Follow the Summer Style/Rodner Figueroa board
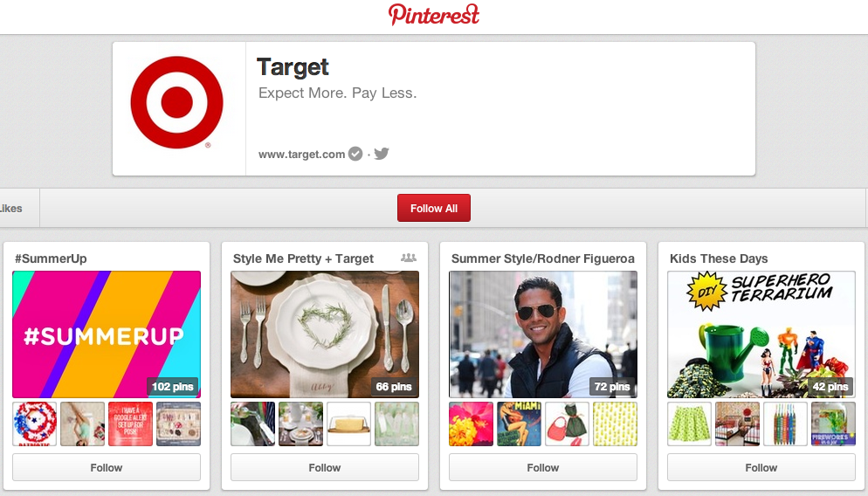868x496 pixels. point(542,468)
